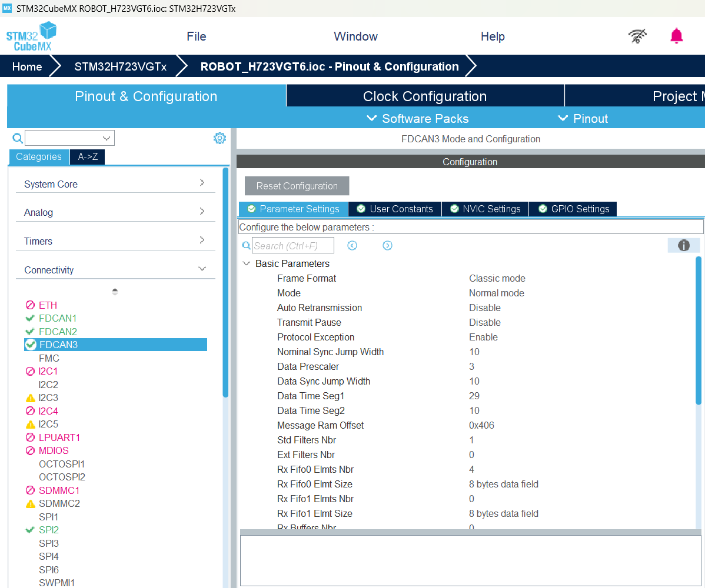Click Auto Retransmission value 'Disable'

click(x=485, y=308)
